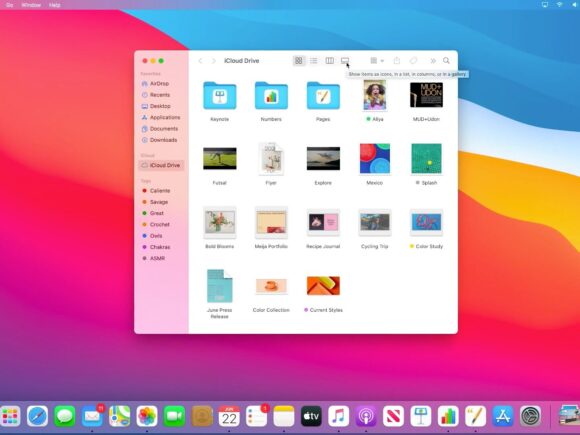Image resolution: width=580 pixels, height=435 pixels.
Task: Open App Store from the Dock
Action: point(503,416)
